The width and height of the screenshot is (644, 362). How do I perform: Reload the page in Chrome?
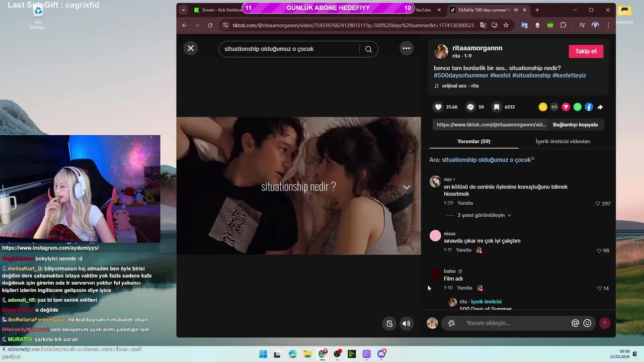pos(210,25)
